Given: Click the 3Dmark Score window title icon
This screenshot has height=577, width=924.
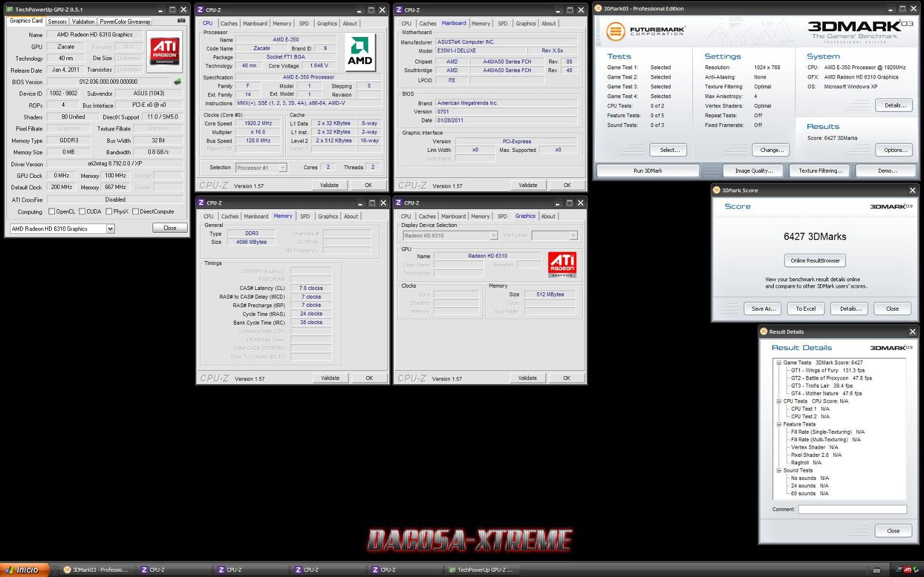Looking at the screenshot, I should pyautogui.click(x=717, y=190).
